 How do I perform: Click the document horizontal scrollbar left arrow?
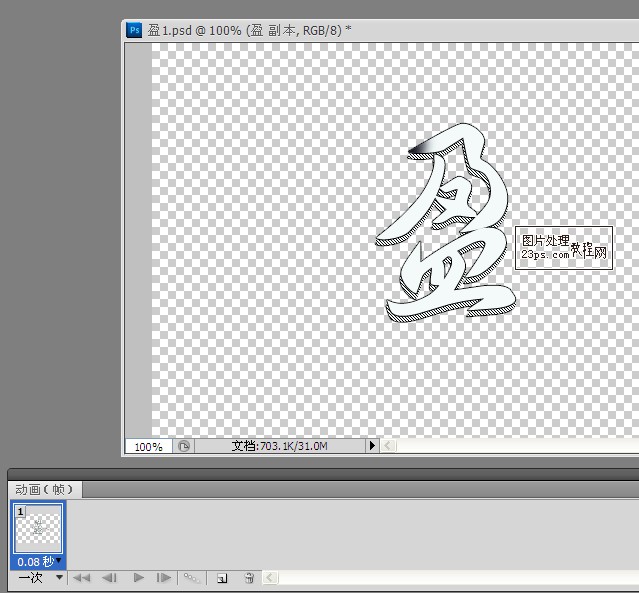(388, 446)
